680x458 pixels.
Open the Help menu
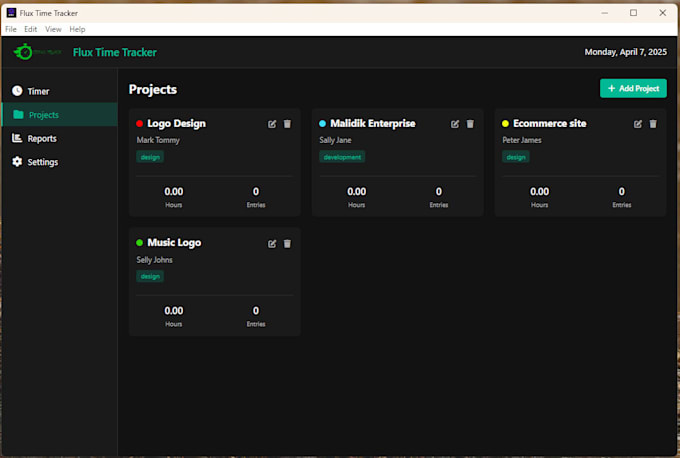pyautogui.click(x=77, y=29)
